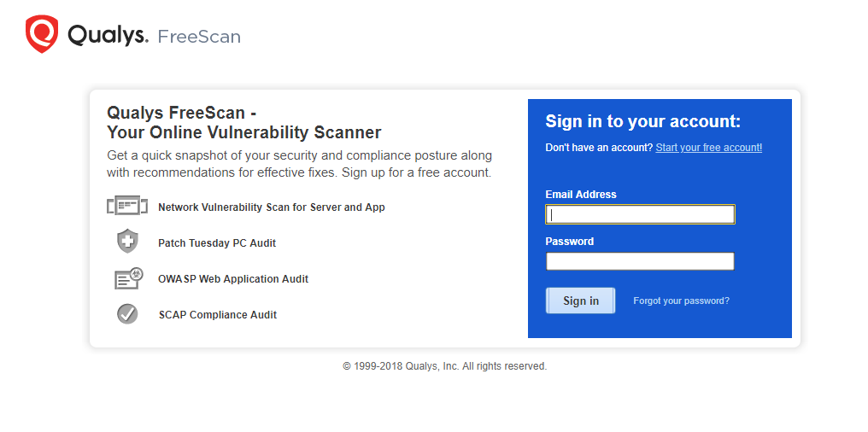Click the Network Vulnerability Scan monitor icon

point(127,206)
